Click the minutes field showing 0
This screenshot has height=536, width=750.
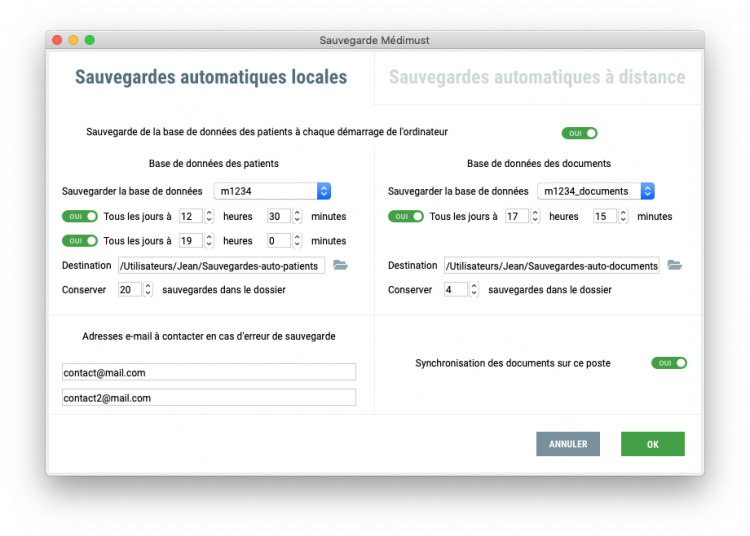point(279,241)
